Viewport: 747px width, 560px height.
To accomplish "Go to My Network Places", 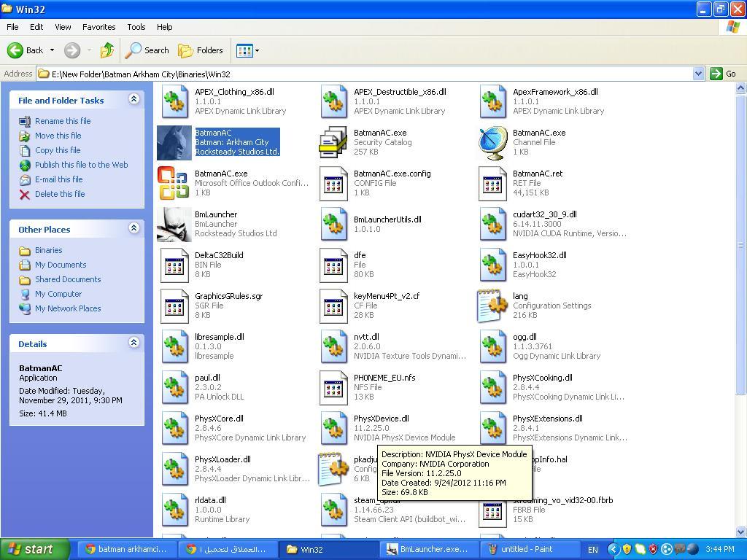I will [68, 308].
